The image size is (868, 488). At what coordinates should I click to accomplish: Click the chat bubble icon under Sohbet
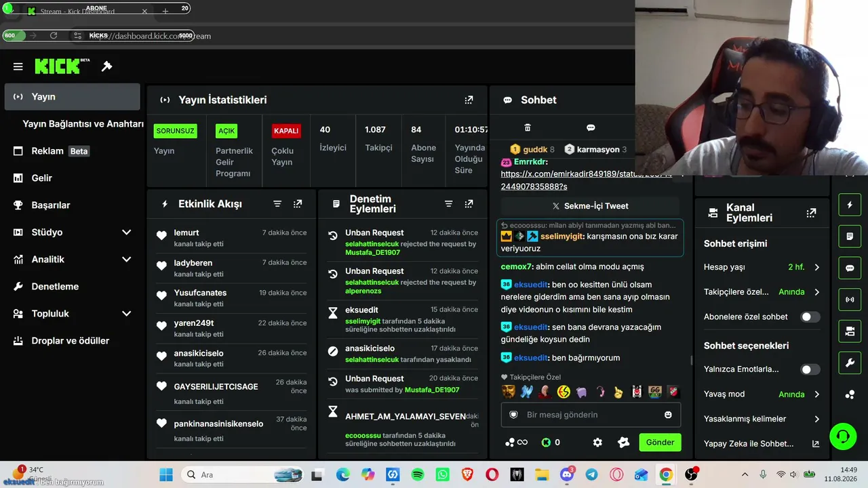[x=591, y=127]
